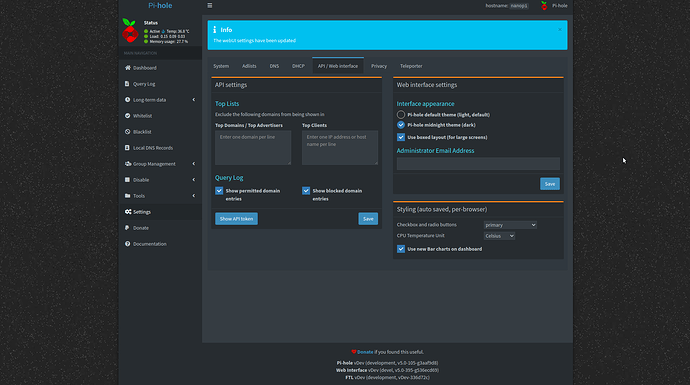Uncheck Show permitted domain entries
This screenshot has height=385, width=690.
pos(219,191)
